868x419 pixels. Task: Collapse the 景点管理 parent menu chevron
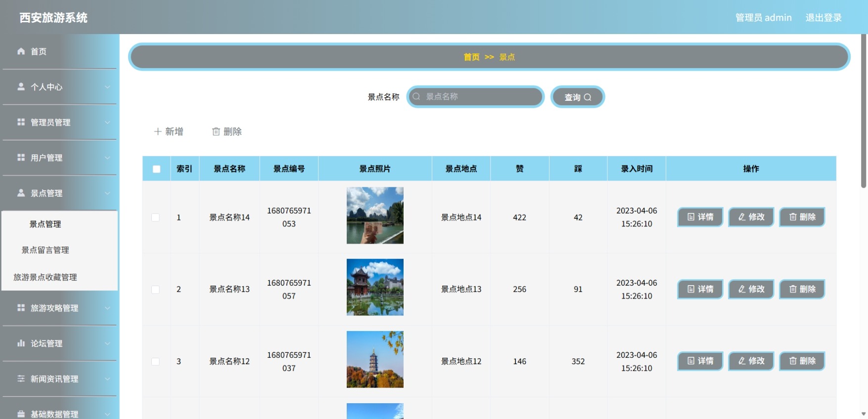[x=107, y=193]
